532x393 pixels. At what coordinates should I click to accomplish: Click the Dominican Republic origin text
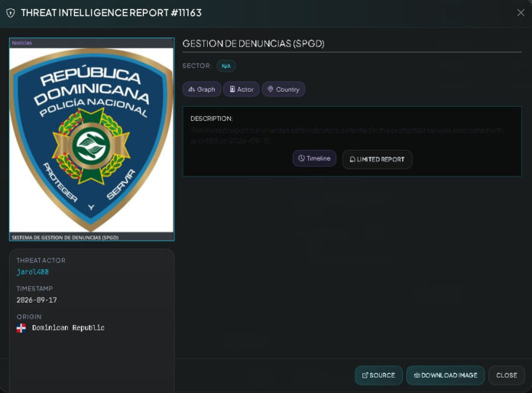click(x=68, y=327)
